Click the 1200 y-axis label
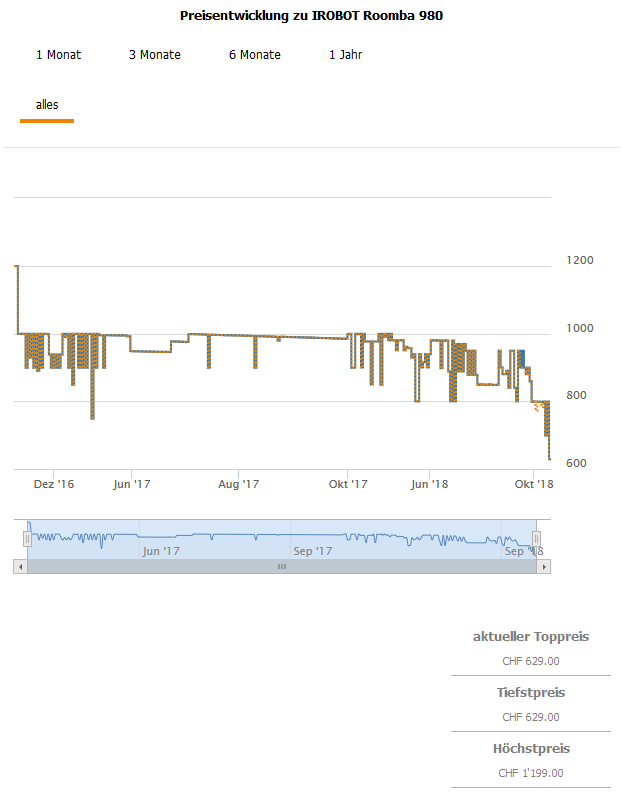The height and width of the screenshot is (799, 622). tap(580, 260)
